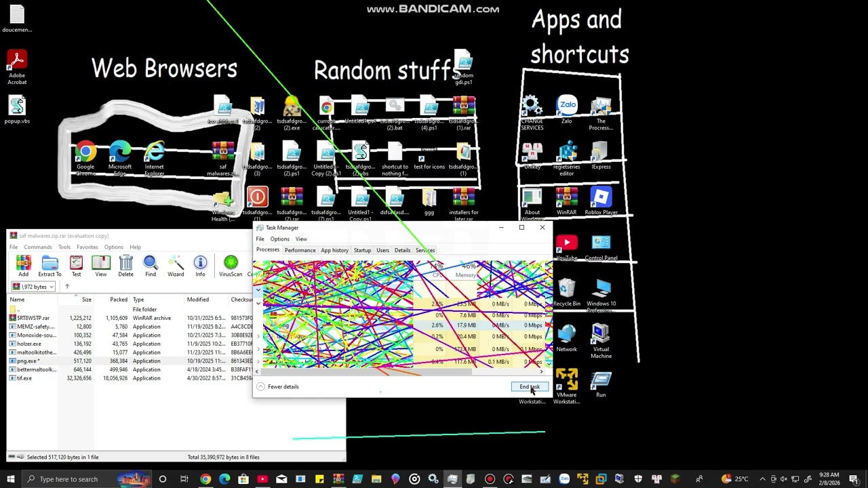Select the IExpress desktop shortcut
Viewport: 868px width, 488px height.
click(601, 155)
